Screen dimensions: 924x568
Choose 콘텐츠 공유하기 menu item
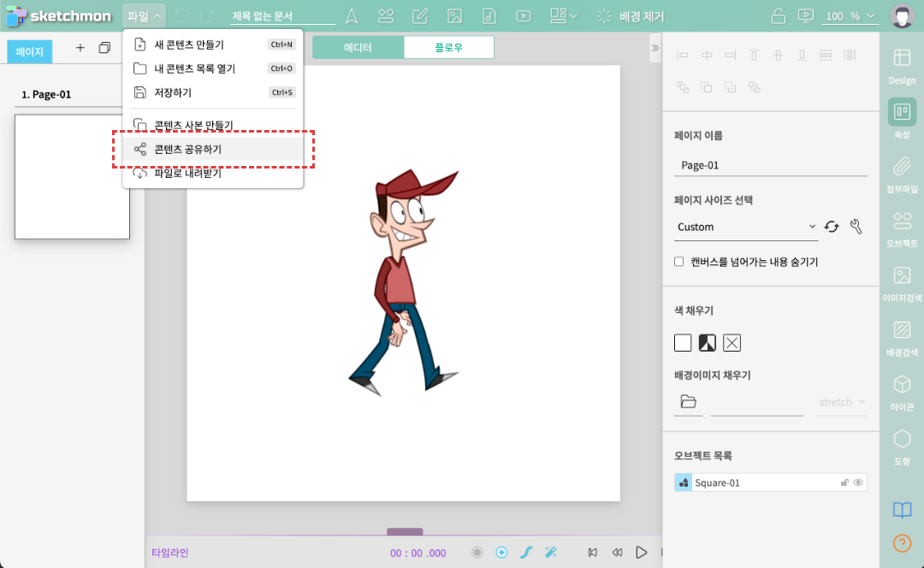213,149
